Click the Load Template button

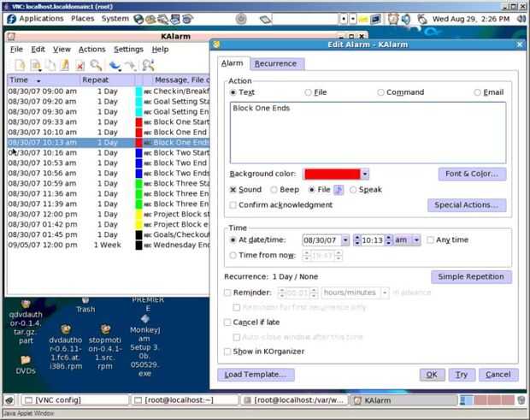coord(256,375)
